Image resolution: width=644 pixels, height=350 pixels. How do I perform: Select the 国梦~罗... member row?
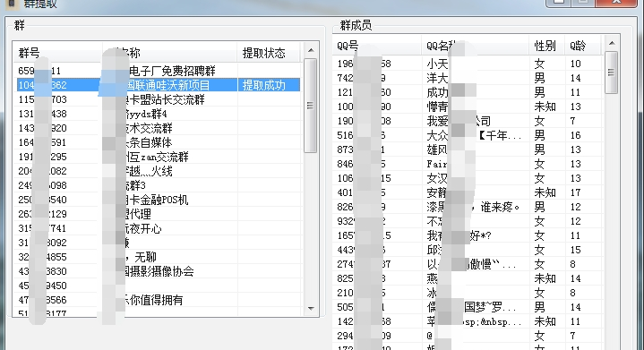(468, 307)
